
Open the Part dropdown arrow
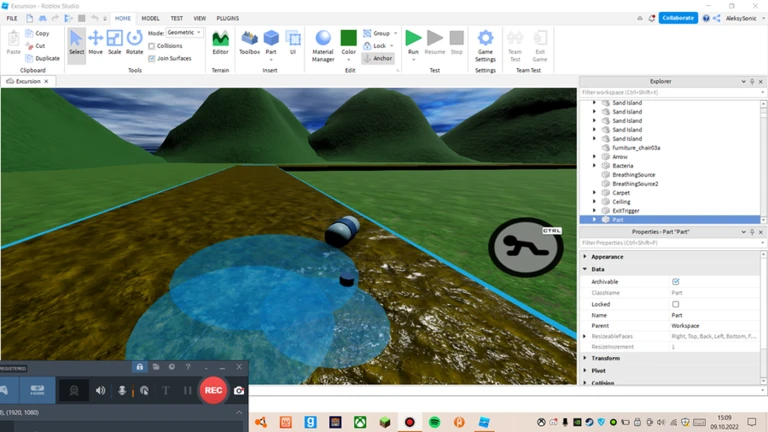point(271,60)
